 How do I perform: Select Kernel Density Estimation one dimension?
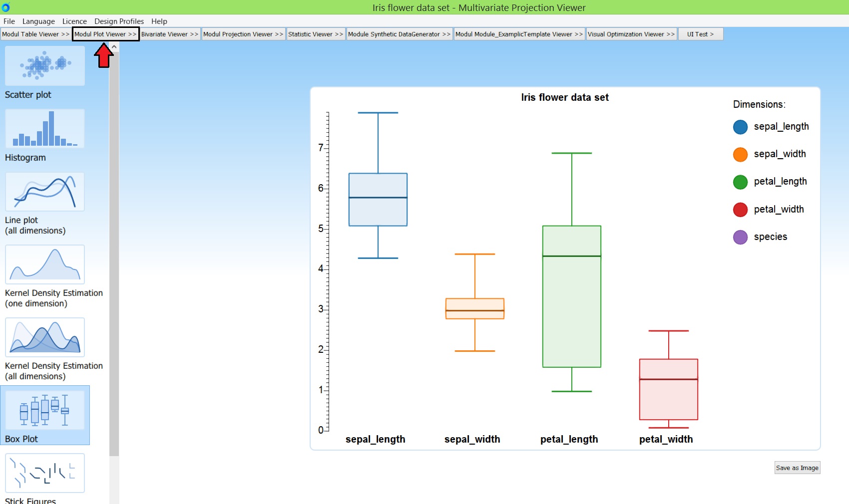click(44, 264)
